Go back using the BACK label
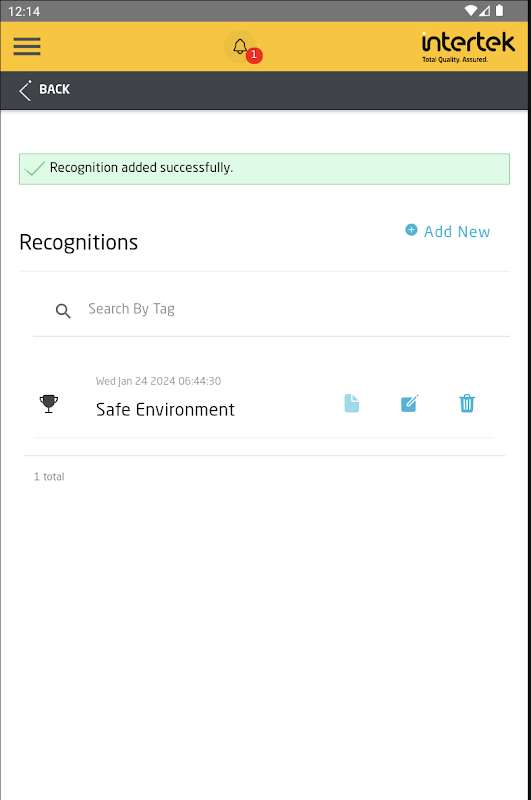Screen dimensions: 531x800 pos(54,89)
